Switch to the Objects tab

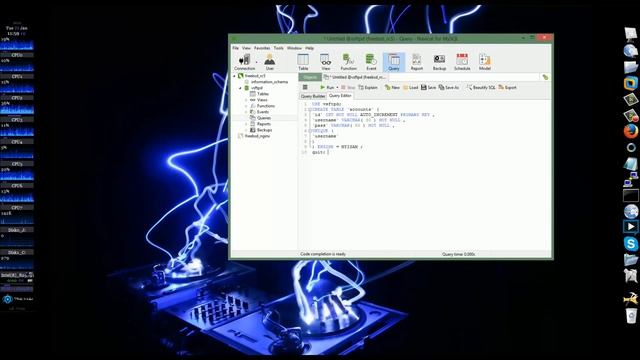coord(310,77)
